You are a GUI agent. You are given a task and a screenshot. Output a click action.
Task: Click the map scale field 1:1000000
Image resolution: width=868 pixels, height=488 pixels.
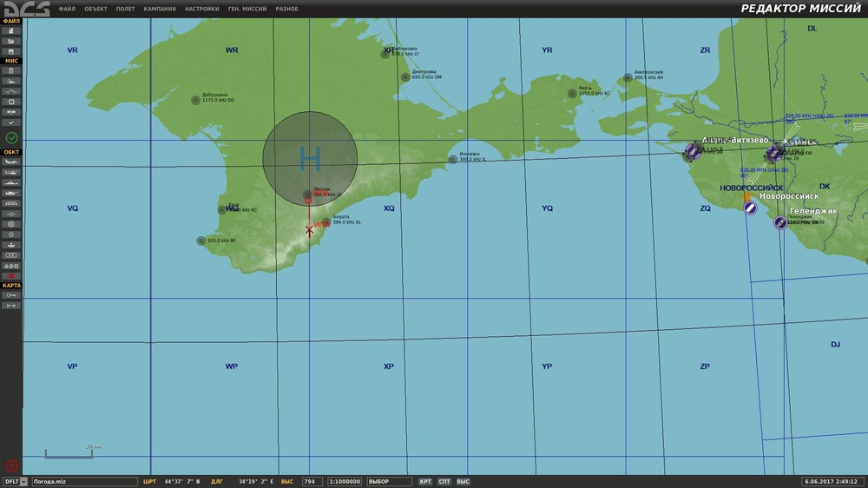coord(345,481)
